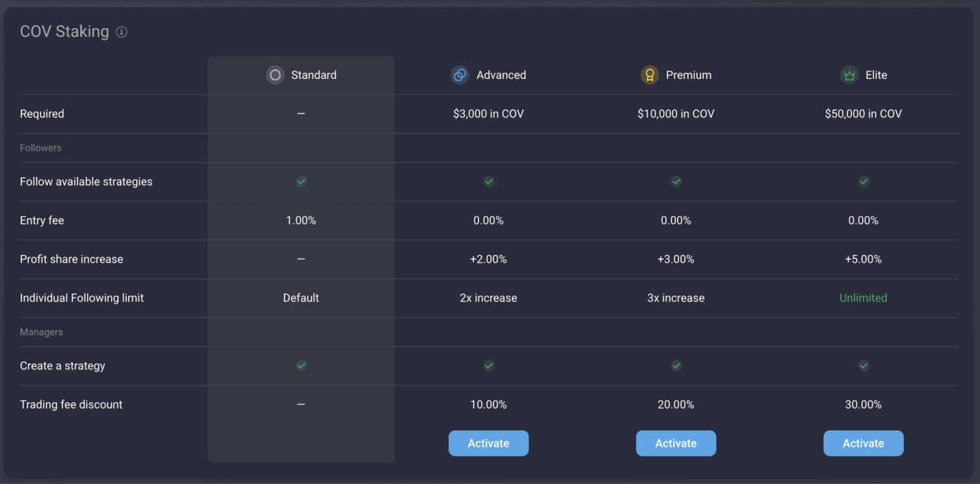
Task: Activate the Advanced staking tier
Action: [x=489, y=444]
